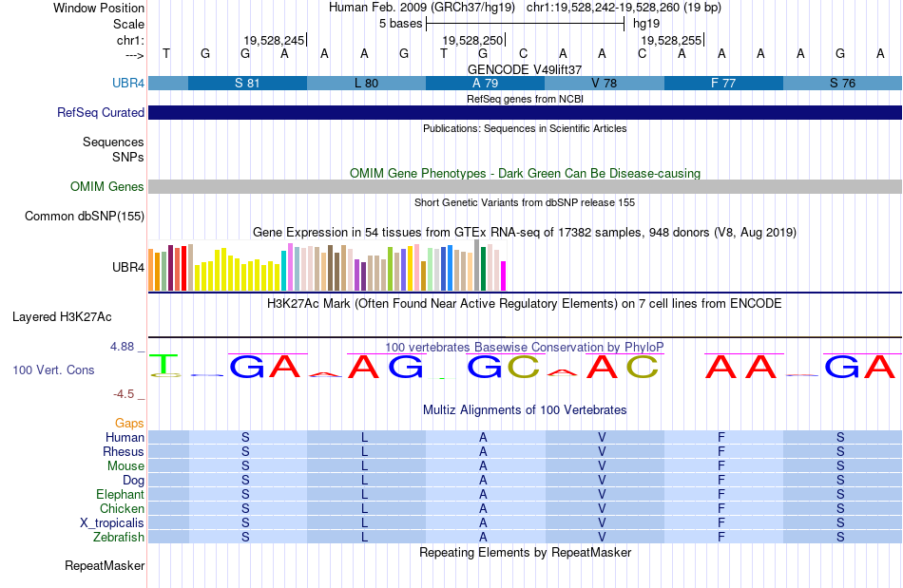903x588 pixels.
Task: Click the dark blue RefSeq Curated gene bar
Action: [526, 113]
